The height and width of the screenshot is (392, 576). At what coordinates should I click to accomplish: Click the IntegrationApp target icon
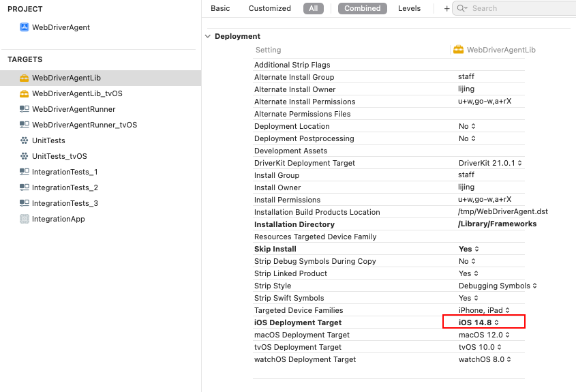click(x=25, y=219)
